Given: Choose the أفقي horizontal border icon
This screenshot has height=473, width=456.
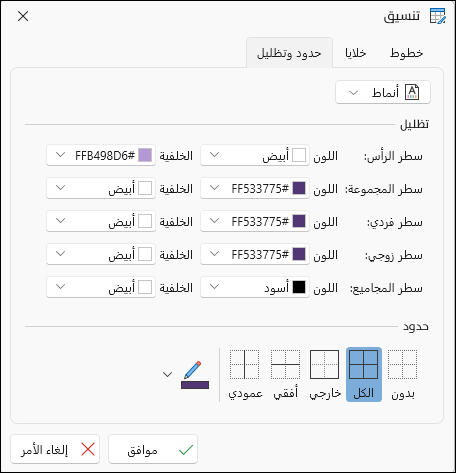Looking at the screenshot, I should [x=285, y=365].
